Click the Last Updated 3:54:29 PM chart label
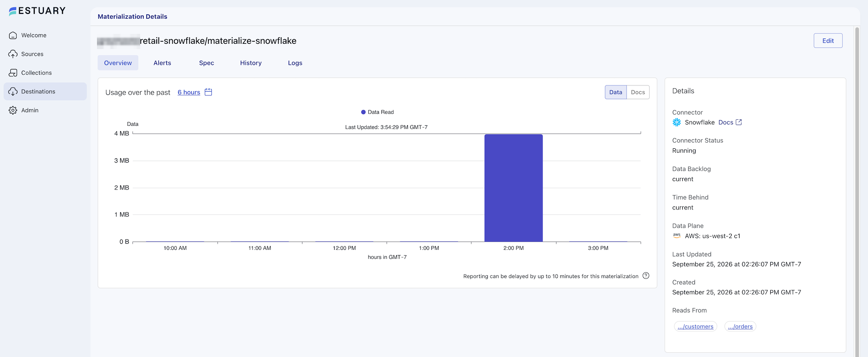 [386, 127]
